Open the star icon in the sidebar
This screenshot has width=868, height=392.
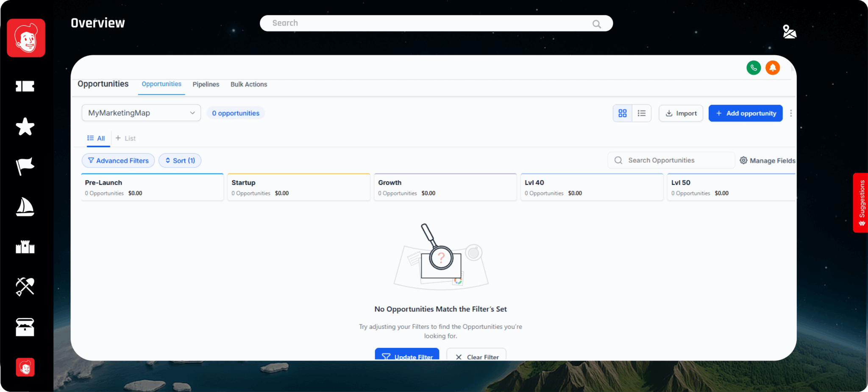(x=25, y=126)
